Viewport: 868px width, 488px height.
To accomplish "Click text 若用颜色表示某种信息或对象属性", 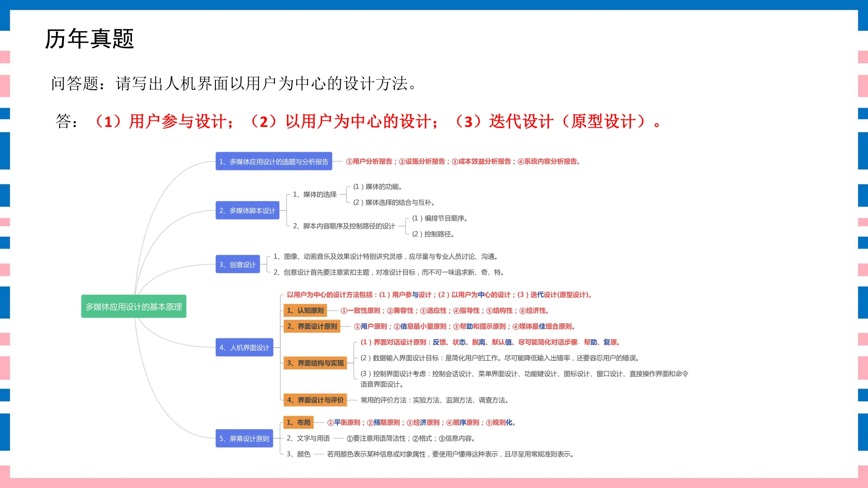I will point(451,454).
